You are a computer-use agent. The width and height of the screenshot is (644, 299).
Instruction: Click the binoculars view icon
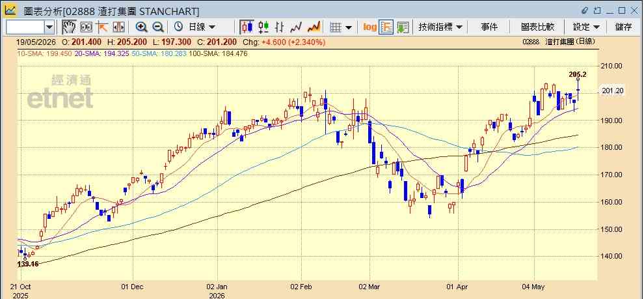coord(87,27)
